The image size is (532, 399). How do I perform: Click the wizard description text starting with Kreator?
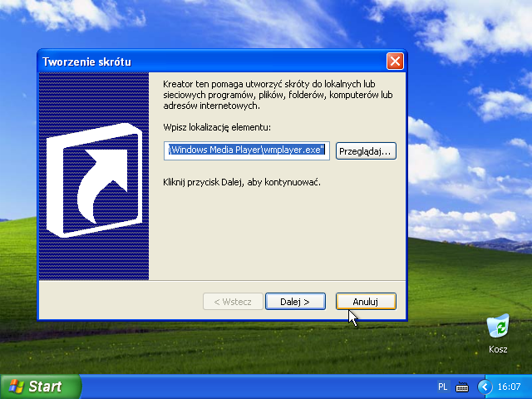click(x=277, y=96)
